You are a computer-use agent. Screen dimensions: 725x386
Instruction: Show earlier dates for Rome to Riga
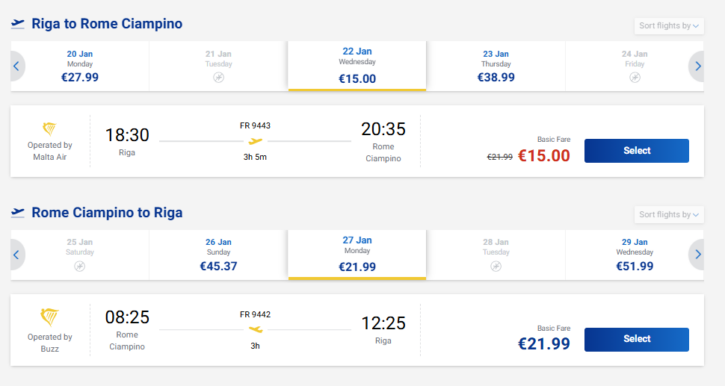pyautogui.click(x=17, y=255)
